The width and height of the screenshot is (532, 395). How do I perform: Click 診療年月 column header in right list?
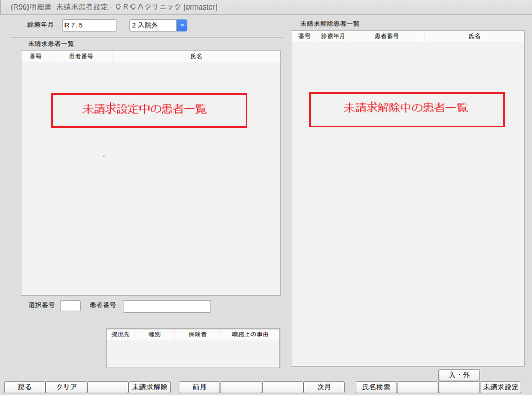[333, 36]
